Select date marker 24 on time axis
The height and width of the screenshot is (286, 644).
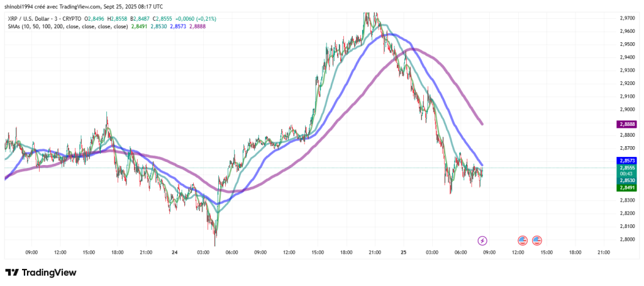pos(174,252)
